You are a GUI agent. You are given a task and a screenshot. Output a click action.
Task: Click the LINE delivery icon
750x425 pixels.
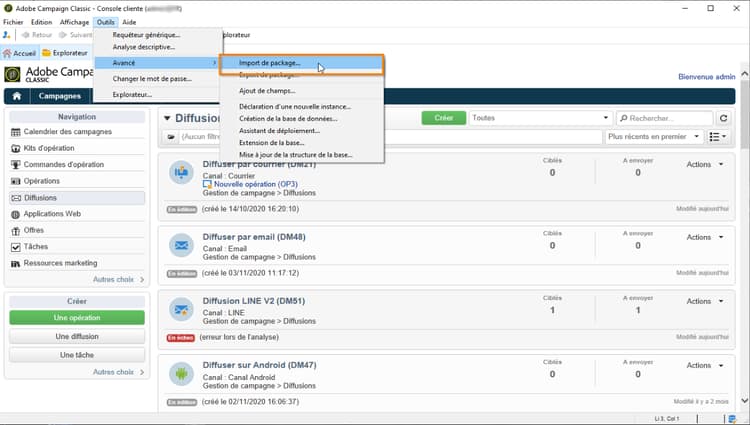pos(181,310)
